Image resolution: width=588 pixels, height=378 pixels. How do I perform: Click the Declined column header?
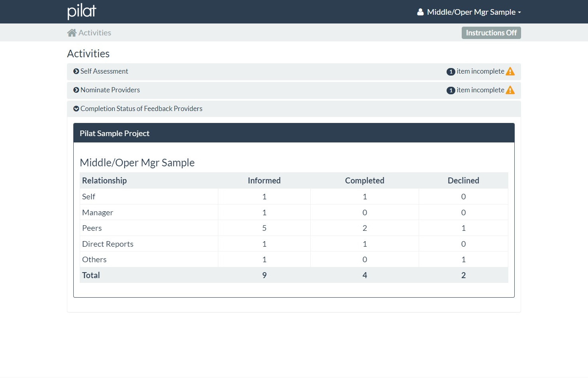tap(463, 181)
